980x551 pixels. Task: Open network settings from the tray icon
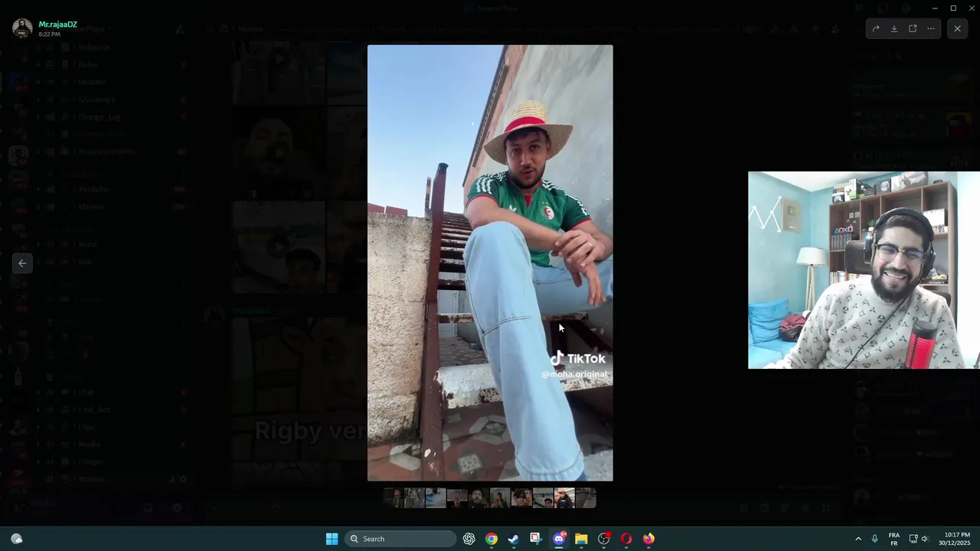(913, 539)
